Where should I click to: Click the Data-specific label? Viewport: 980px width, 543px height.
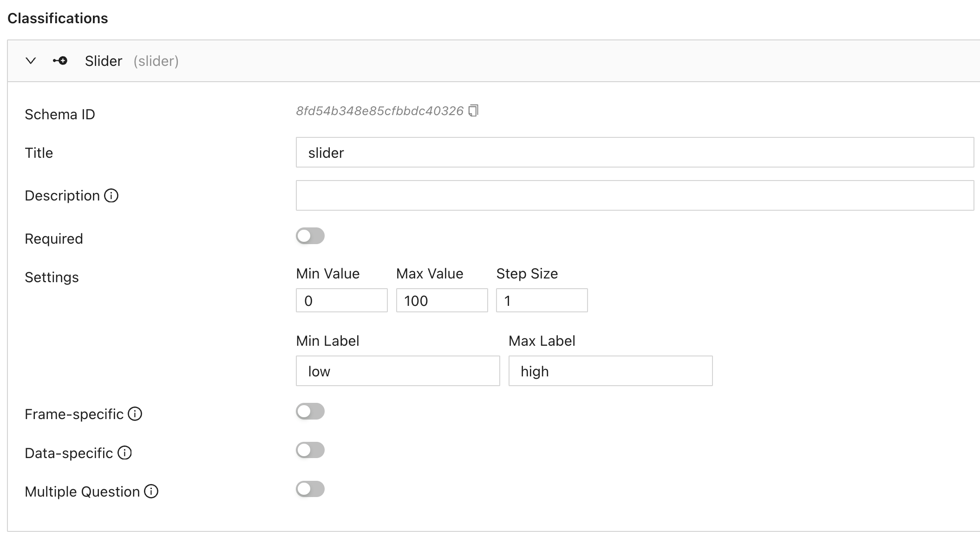click(69, 453)
